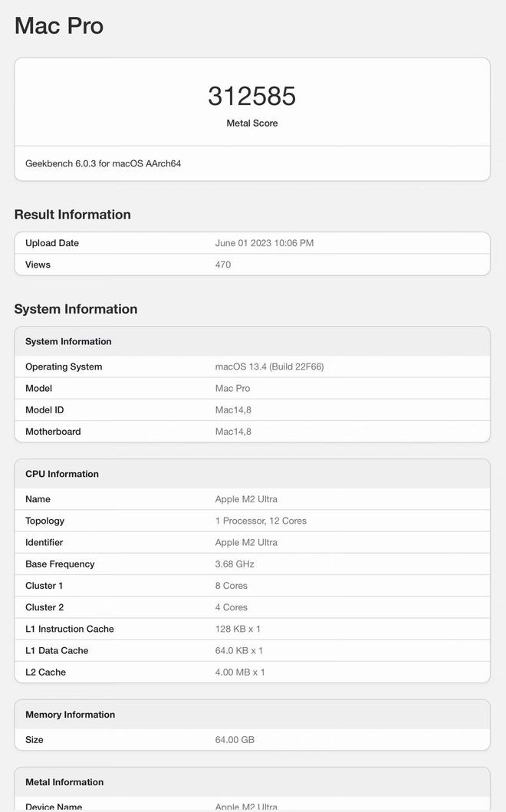Select the 3.68 GHz value
Viewport: 506px width, 812px height.
tap(235, 564)
